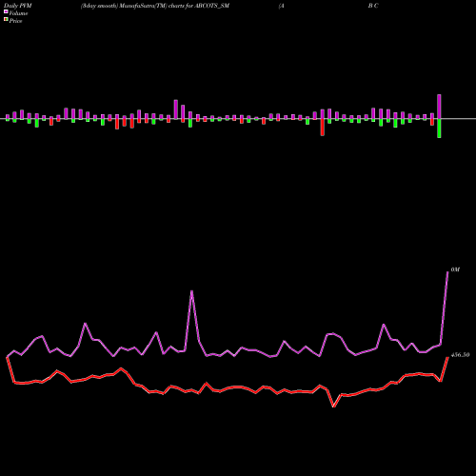Click the Daily PVM title text
The image size is (476, 476).
coord(18,6)
